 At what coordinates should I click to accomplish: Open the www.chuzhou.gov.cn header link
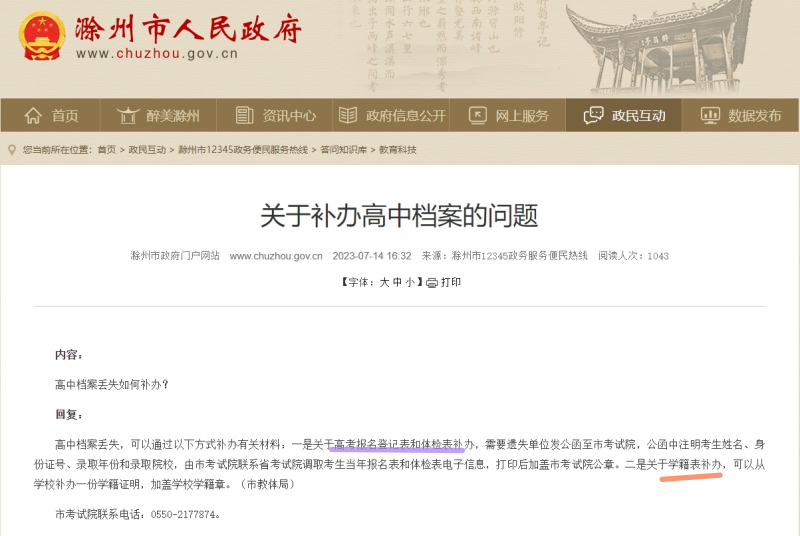pyautogui.click(x=157, y=54)
